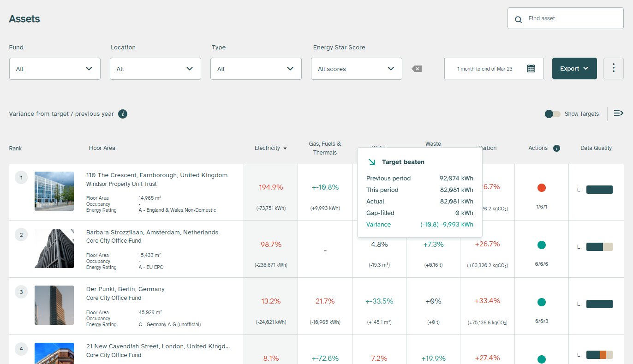Click the red action status dot for Farnborough
Image resolution: width=633 pixels, height=364 pixels.
tap(542, 188)
